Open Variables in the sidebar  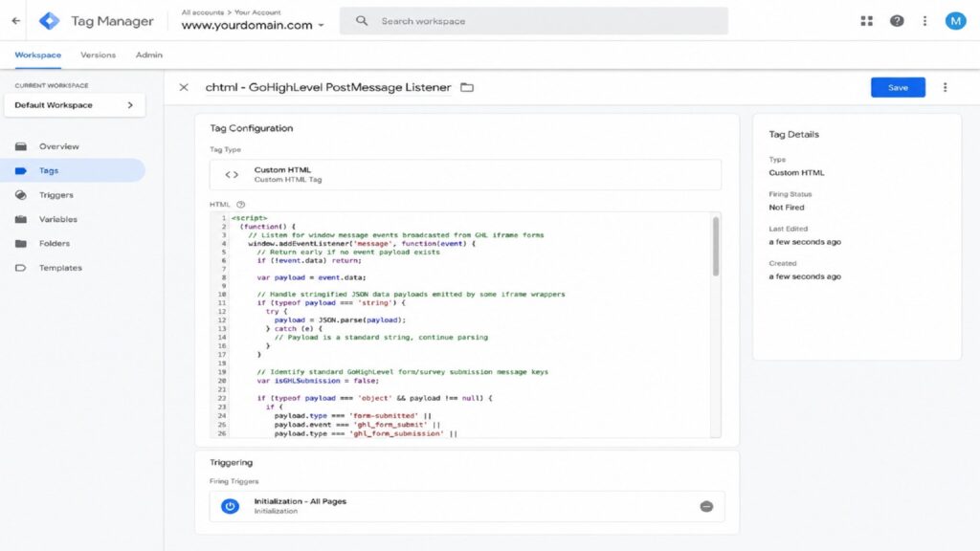click(x=58, y=219)
